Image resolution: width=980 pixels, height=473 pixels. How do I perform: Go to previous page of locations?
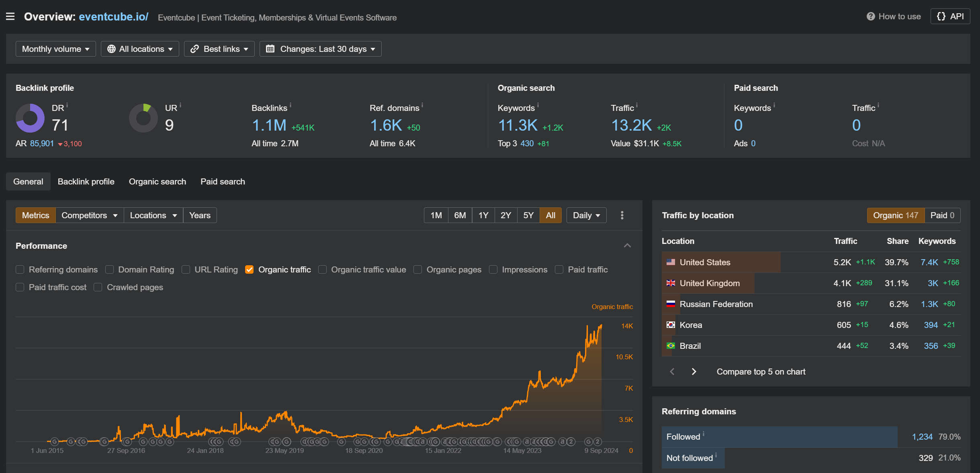tap(672, 371)
